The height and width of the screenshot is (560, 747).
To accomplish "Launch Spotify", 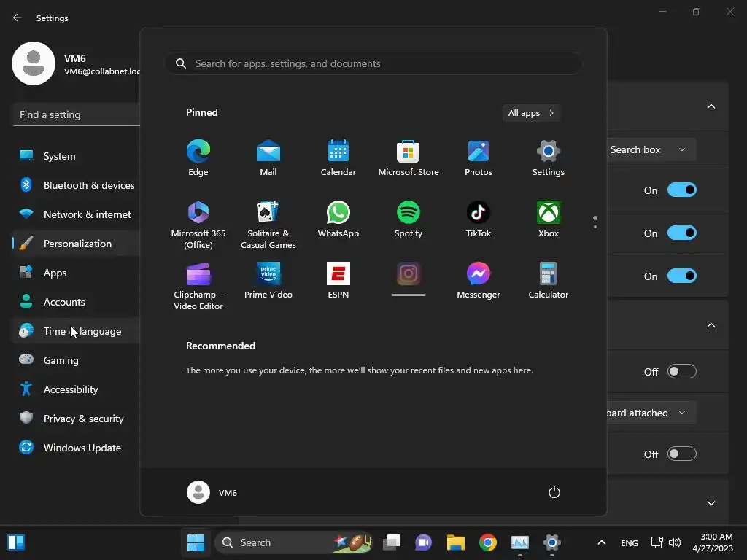I will click(409, 219).
